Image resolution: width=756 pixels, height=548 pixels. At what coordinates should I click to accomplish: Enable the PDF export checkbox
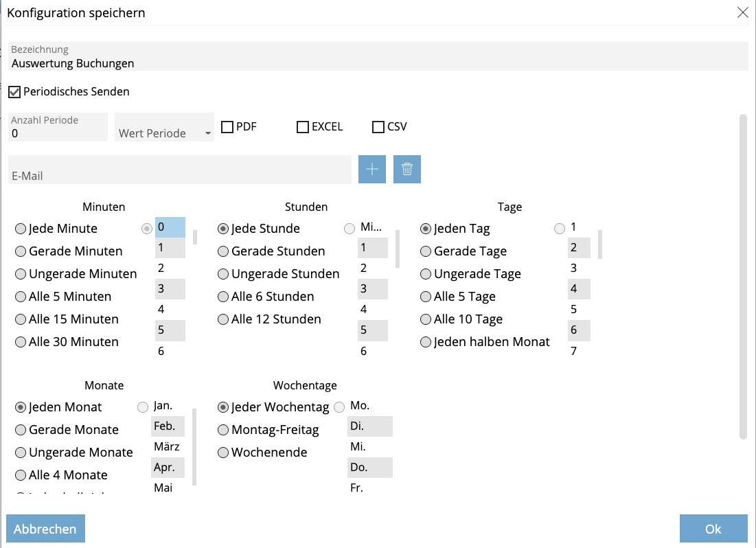(x=227, y=127)
